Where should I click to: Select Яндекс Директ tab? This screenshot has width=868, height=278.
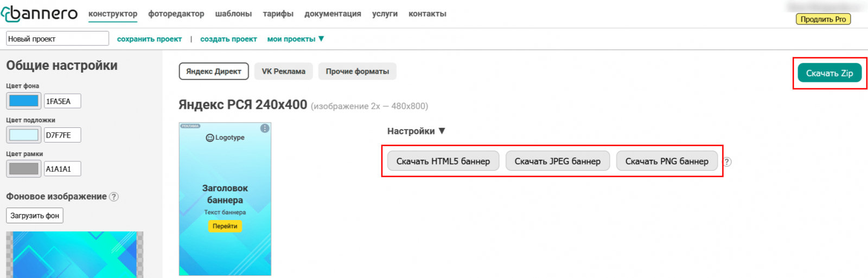(x=214, y=71)
